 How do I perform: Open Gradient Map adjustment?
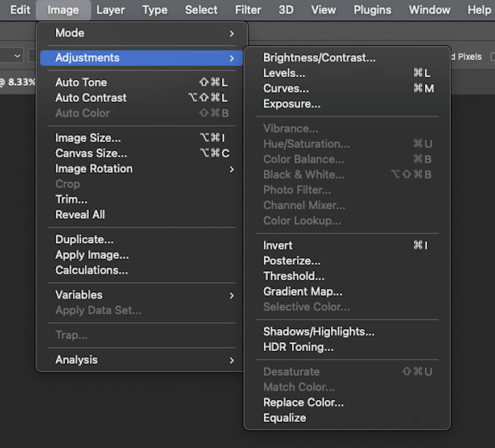click(x=347, y=292)
